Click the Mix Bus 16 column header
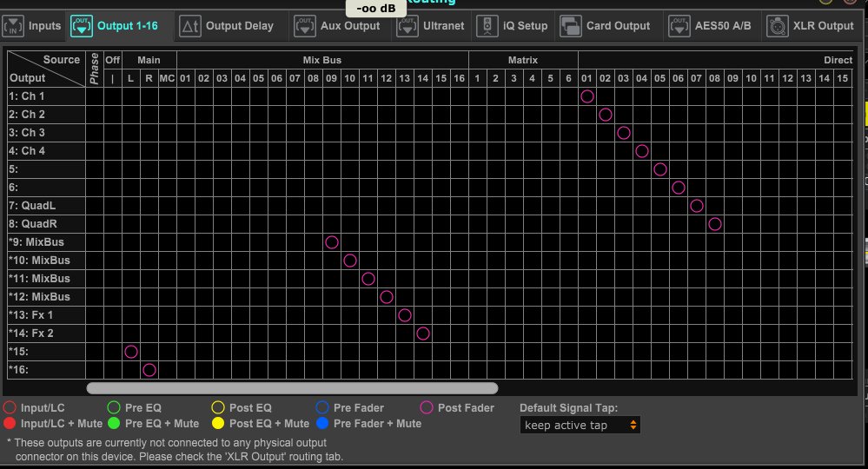Viewport: 868px width, 469px height. [x=460, y=78]
